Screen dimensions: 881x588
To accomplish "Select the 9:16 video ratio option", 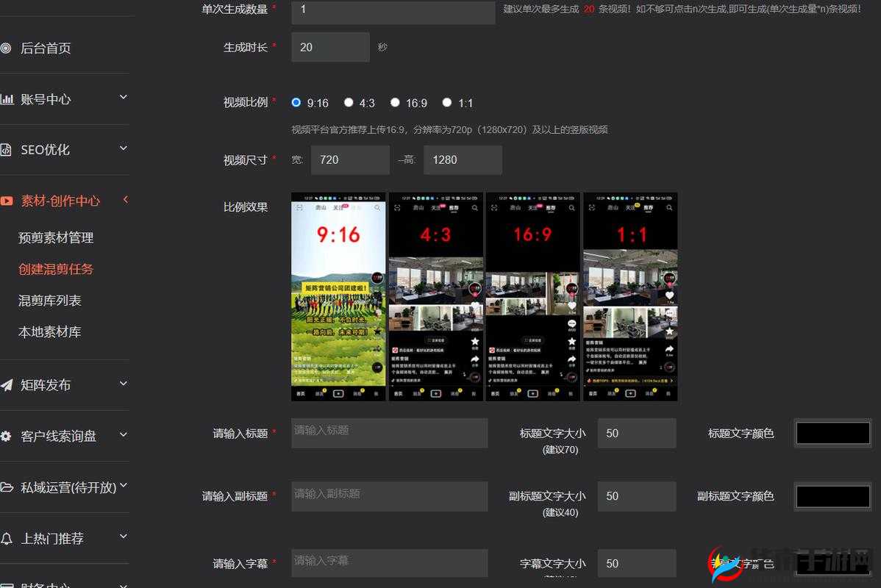I will click(296, 102).
